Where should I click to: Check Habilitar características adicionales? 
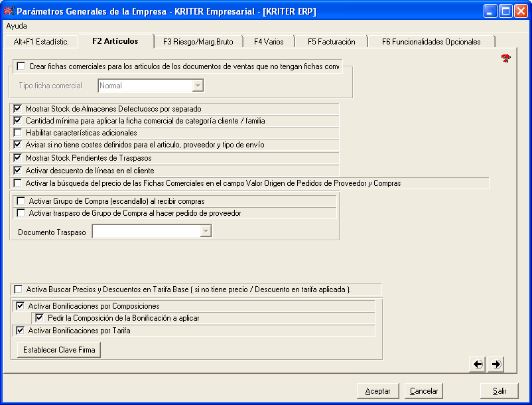click(18, 132)
